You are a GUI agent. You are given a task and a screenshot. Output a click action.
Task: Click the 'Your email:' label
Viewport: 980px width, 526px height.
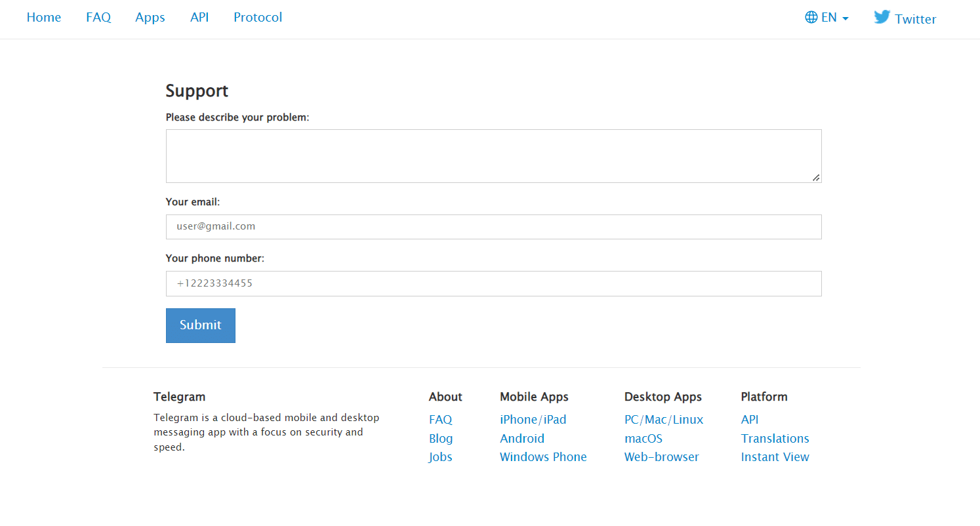pyautogui.click(x=193, y=202)
